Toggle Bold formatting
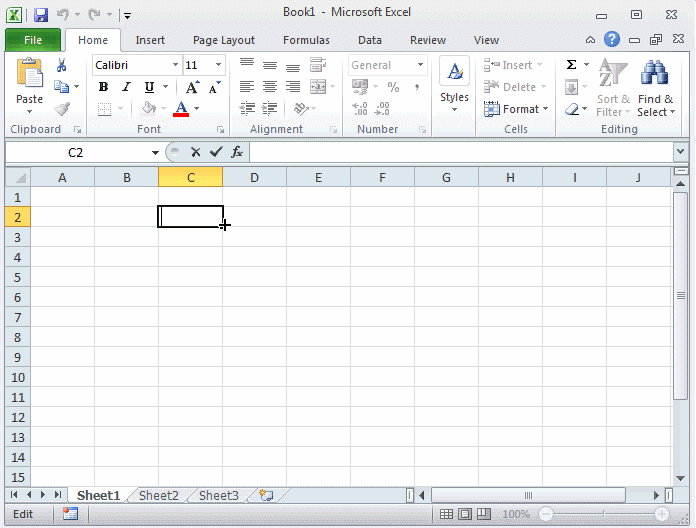This screenshot has height=528, width=696. click(x=103, y=87)
